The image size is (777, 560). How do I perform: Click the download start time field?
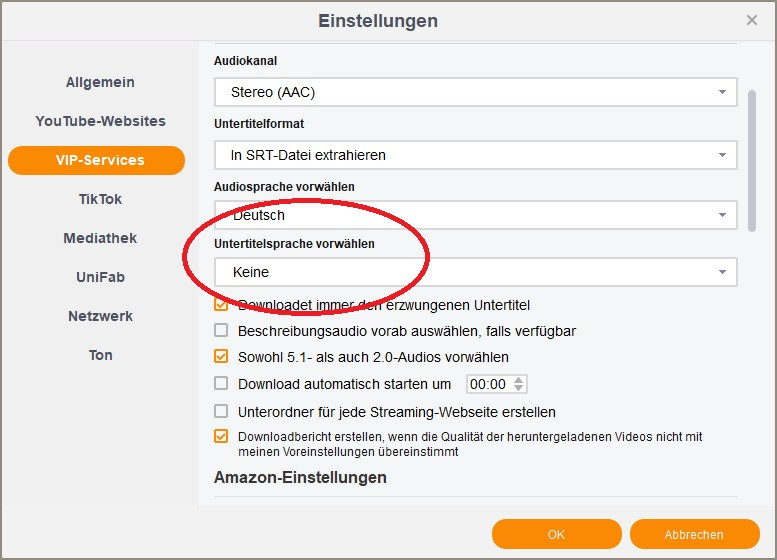[488, 384]
